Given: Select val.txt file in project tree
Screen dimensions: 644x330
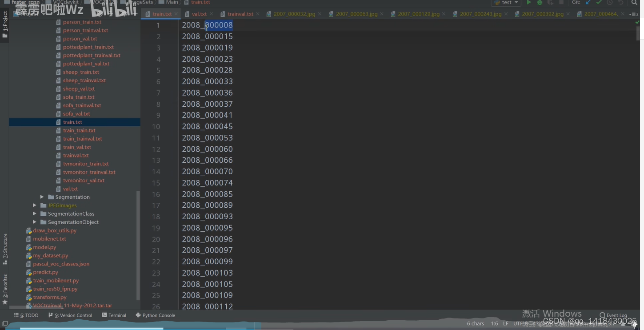Looking at the screenshot, I should click(70, 189).
